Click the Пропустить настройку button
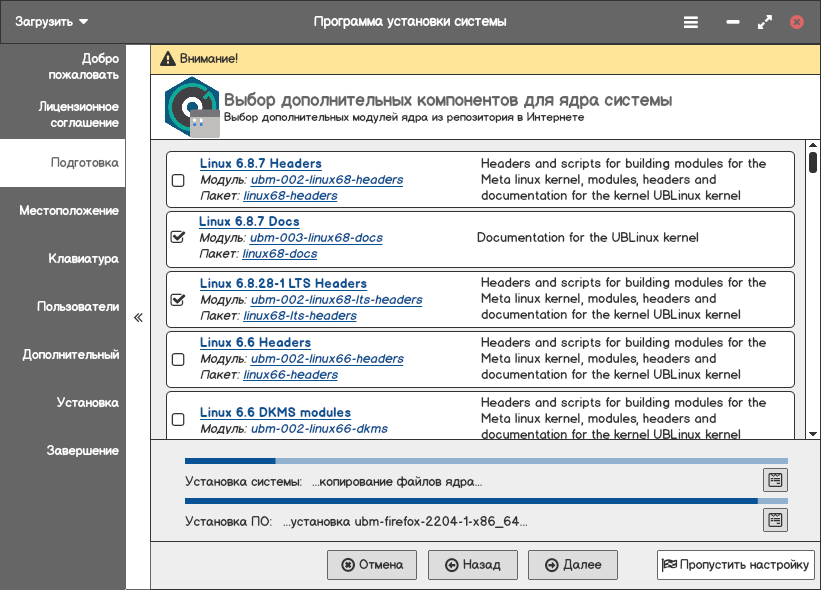Screen dimensions: 821x590 click(x=735, y=565)
